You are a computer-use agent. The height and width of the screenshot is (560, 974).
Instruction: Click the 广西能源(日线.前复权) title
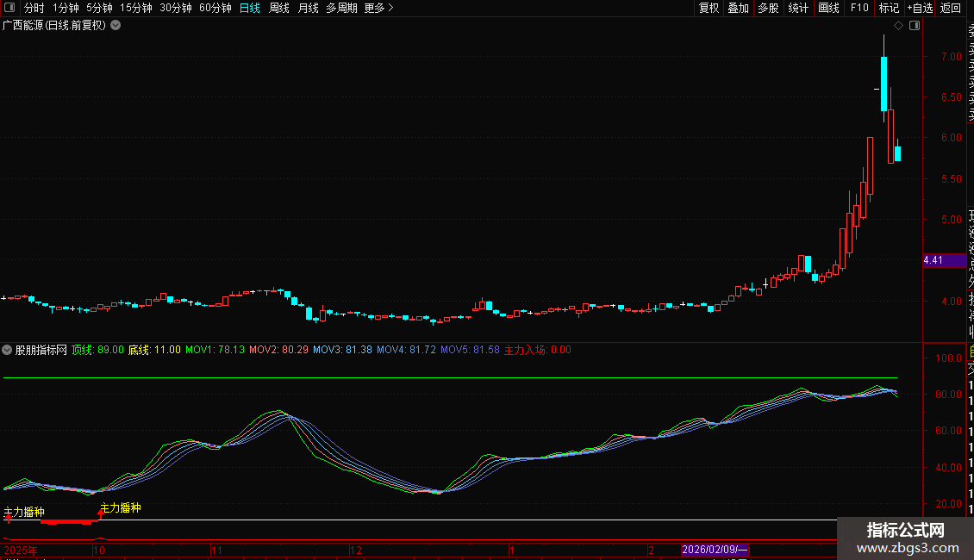(54, 26)
